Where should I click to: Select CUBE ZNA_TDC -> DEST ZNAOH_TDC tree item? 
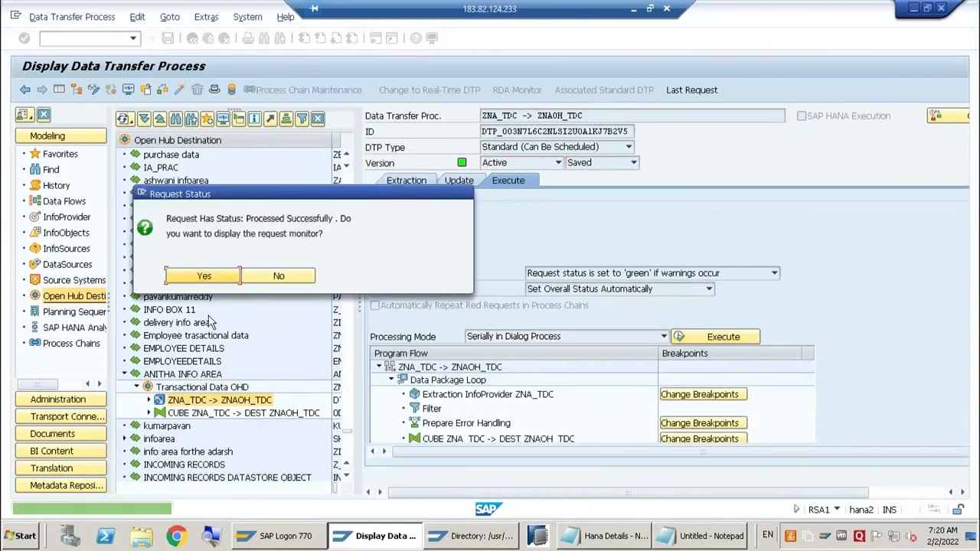pos(243,413)
